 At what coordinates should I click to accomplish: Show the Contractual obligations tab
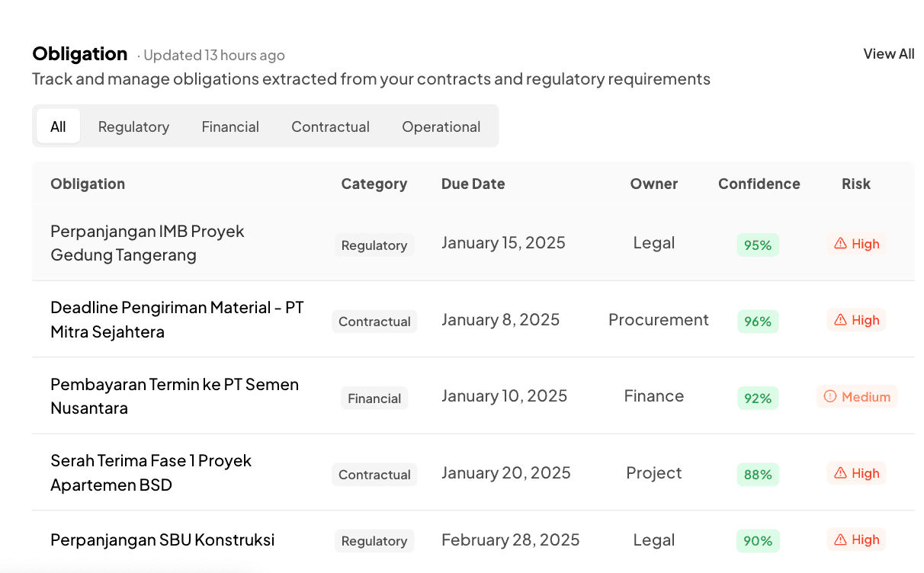(330, 126)
